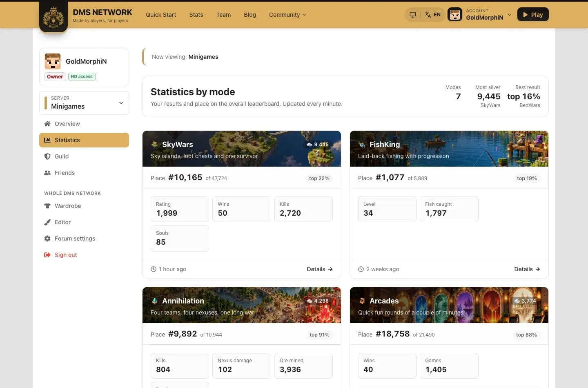The height and width of the screenshot is (388, 588).
Task: Click Annihilation silver badge 4,298
Action: (318, 301)
